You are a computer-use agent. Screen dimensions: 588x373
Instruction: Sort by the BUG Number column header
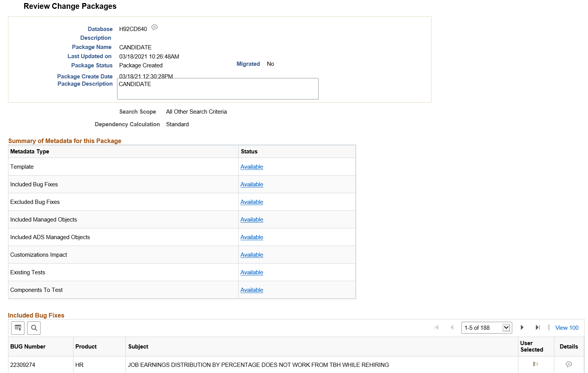pyautogui.click(x=28, y=347)
